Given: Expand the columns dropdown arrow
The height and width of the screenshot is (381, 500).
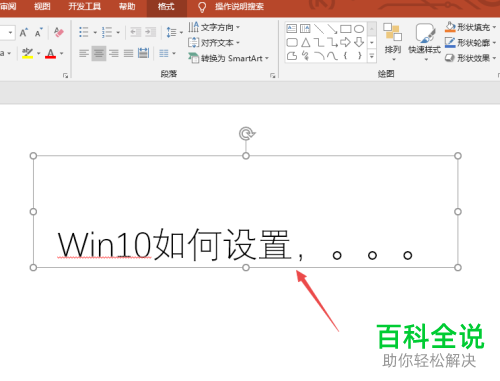Looking at the screenshot, I should click(x=174, y=53).
